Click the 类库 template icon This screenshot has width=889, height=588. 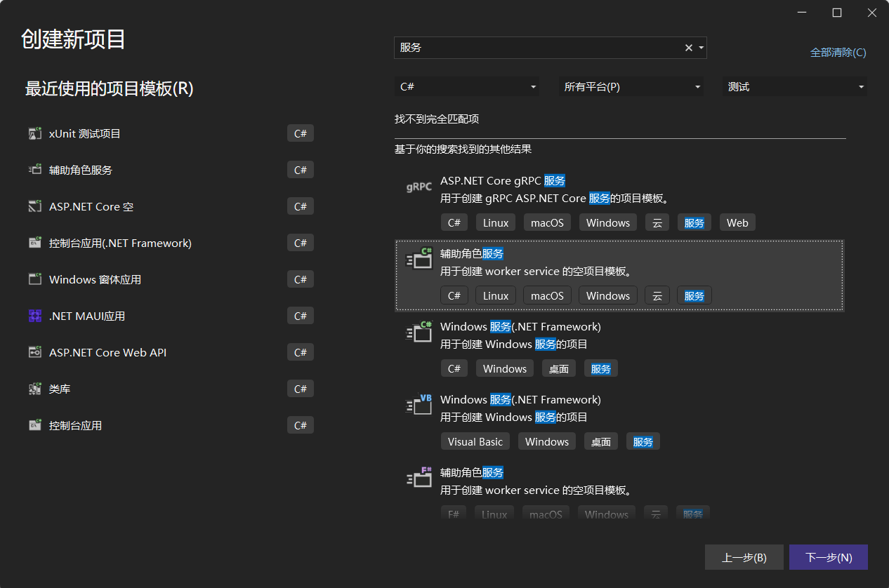pyautogui.click(x=35, y=389)
